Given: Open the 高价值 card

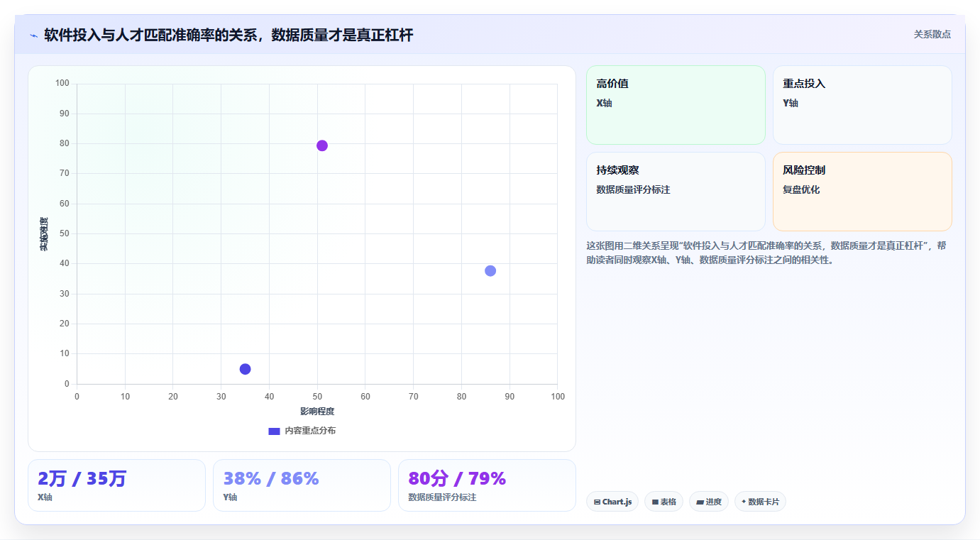Looking at the screenshot, I should 676,105.
